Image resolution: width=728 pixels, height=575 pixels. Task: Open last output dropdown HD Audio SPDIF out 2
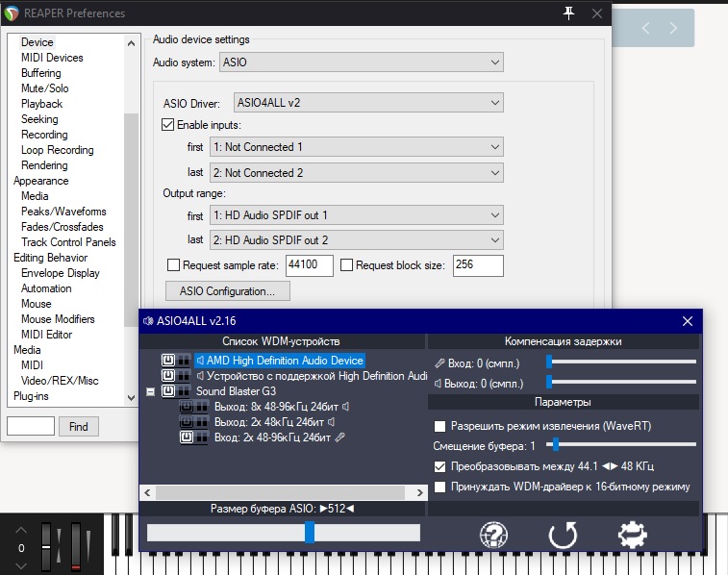[357, 240]
